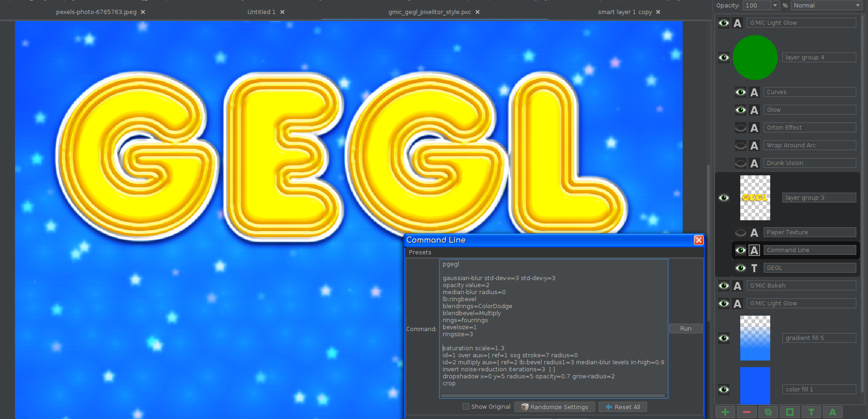Image resolution: width=868 pixels, height=419 pixels.
Task: Click the Run button
Action: coord(686,329)
